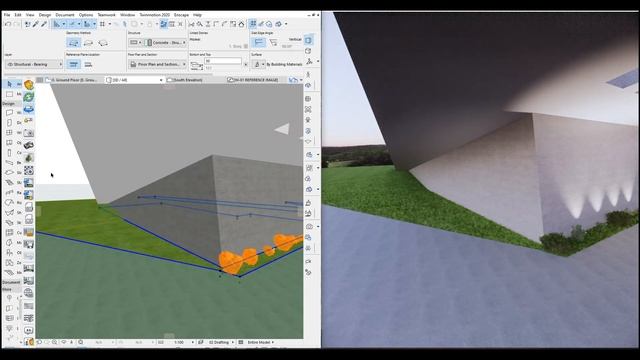The image size is (640, 360).
Task: Select the eyedropper pick-up parameters icon
Action: point(36,24)
